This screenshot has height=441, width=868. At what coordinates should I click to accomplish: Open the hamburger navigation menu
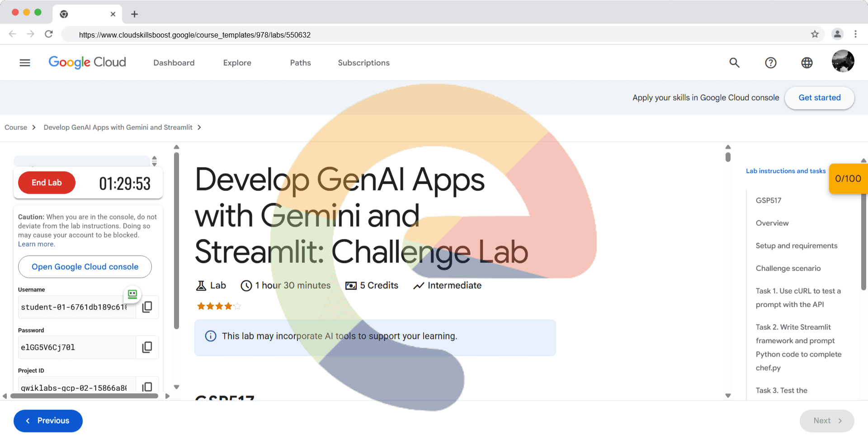(25, 63)
